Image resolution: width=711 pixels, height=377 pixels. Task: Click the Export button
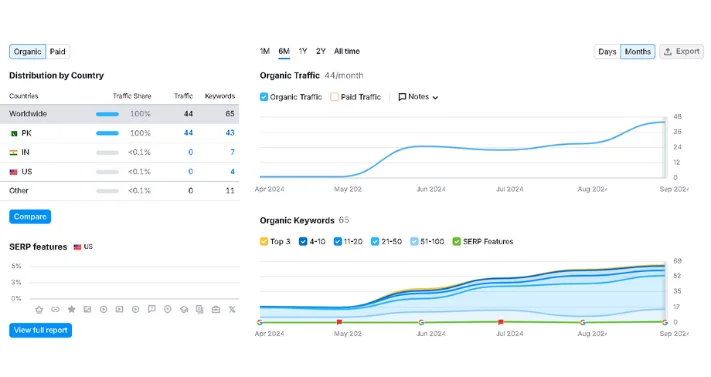[x=682, y=52]
